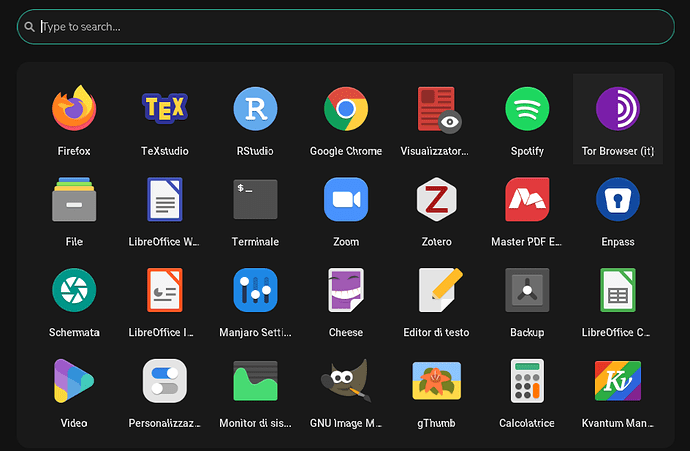Screen dimensions: 690x451
Task: Launch Monitor di sistema
Action: [255, 380]
